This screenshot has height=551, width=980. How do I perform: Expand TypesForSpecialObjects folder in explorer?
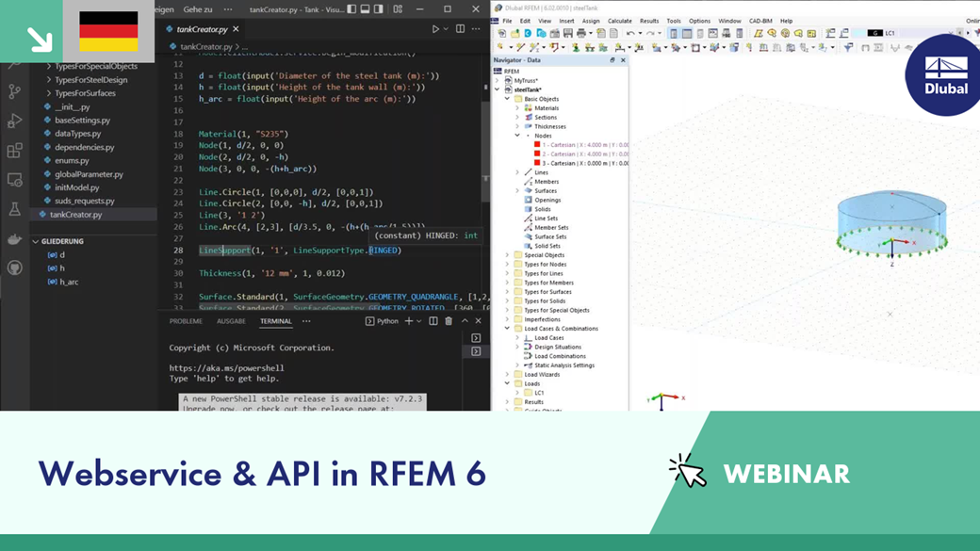[x=49, y=66]
